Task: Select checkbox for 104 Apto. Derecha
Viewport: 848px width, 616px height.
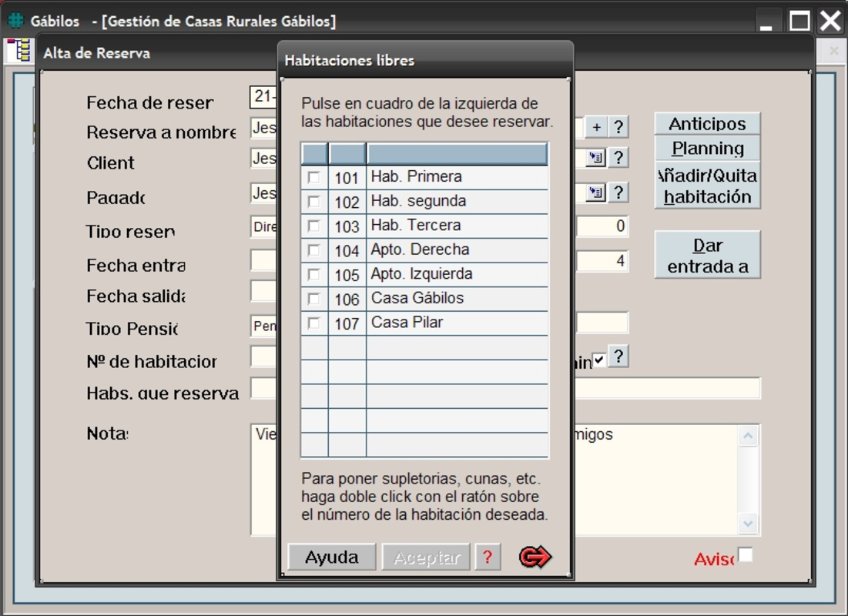Action: (313, 250)
